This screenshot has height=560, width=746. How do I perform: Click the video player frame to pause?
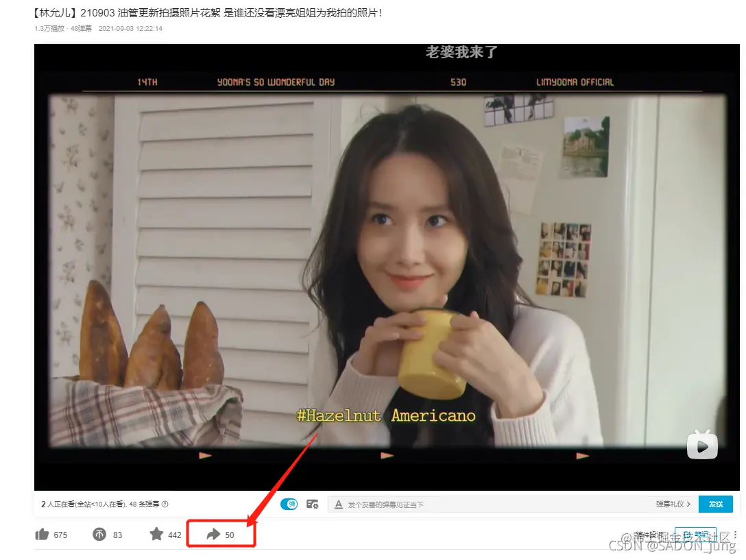click(x=387, y=267)
